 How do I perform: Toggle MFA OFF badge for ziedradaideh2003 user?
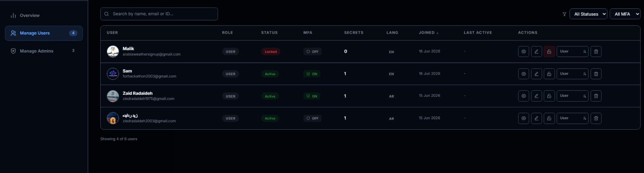tap(312, 118)
